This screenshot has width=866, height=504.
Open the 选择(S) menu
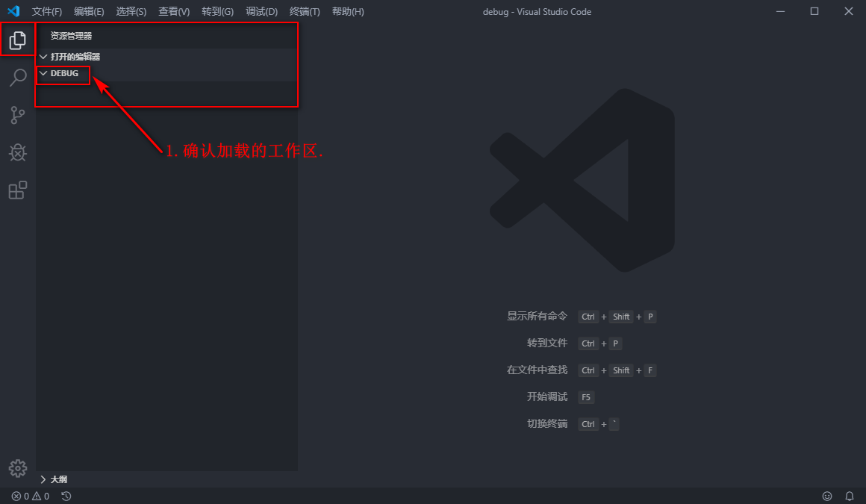(131, 12)
